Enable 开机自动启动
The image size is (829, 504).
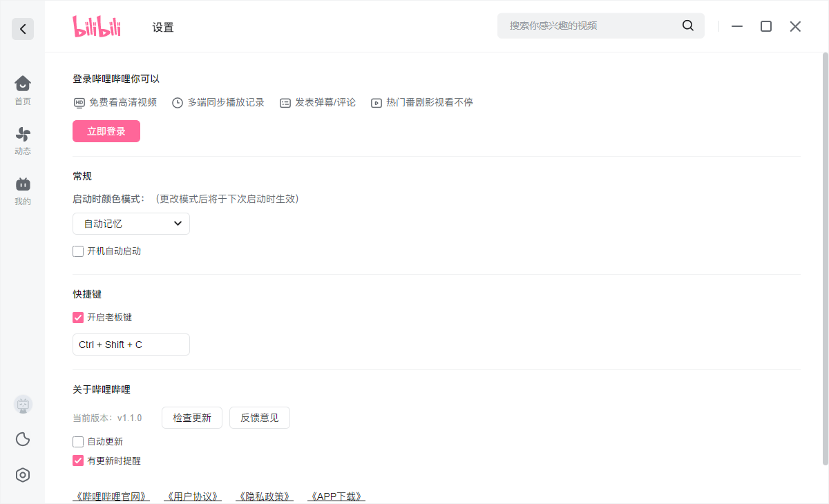tap(78, 251)
